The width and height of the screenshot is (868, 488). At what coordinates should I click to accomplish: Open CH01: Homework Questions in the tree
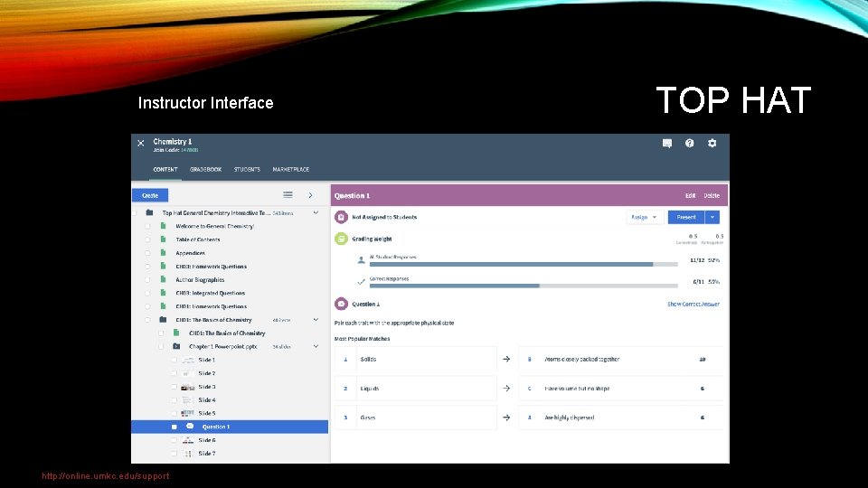[x=211, y=306]
